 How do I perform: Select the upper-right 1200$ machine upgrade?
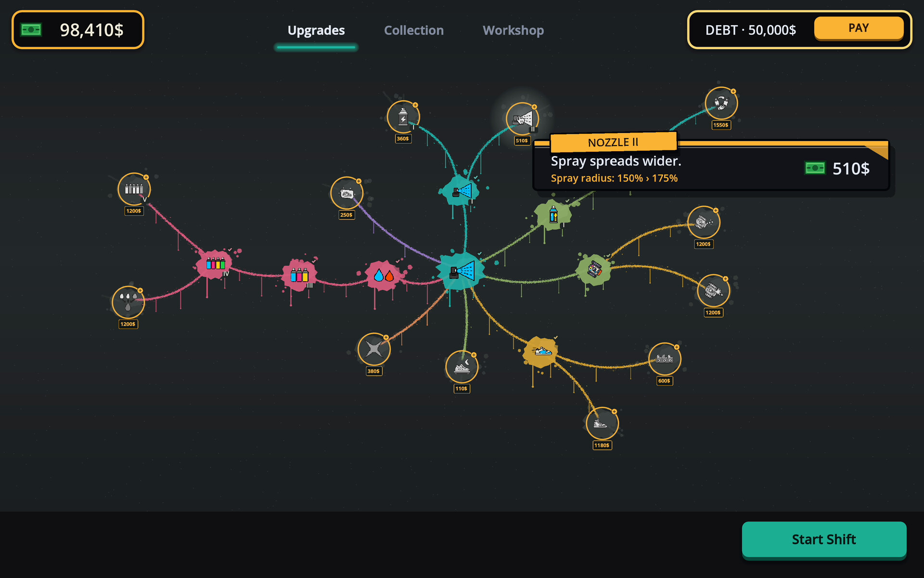click(704, 222)
